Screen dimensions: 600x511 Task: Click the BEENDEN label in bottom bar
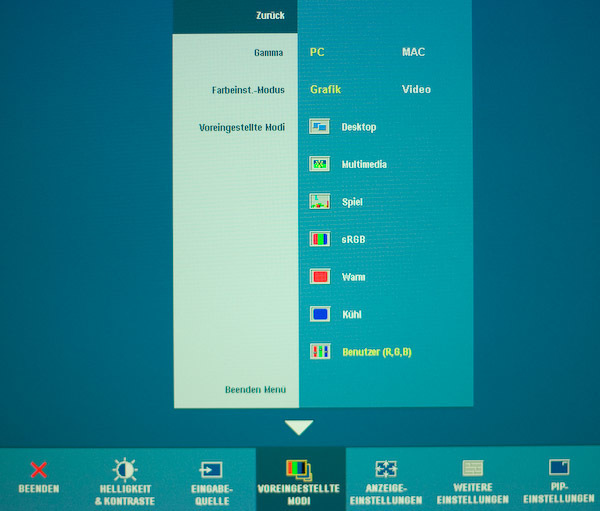point(39,489)
